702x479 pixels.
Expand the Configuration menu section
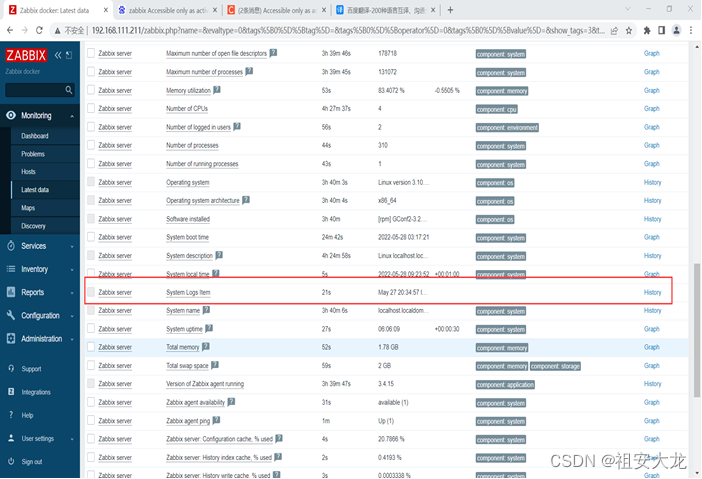(72, 316)
